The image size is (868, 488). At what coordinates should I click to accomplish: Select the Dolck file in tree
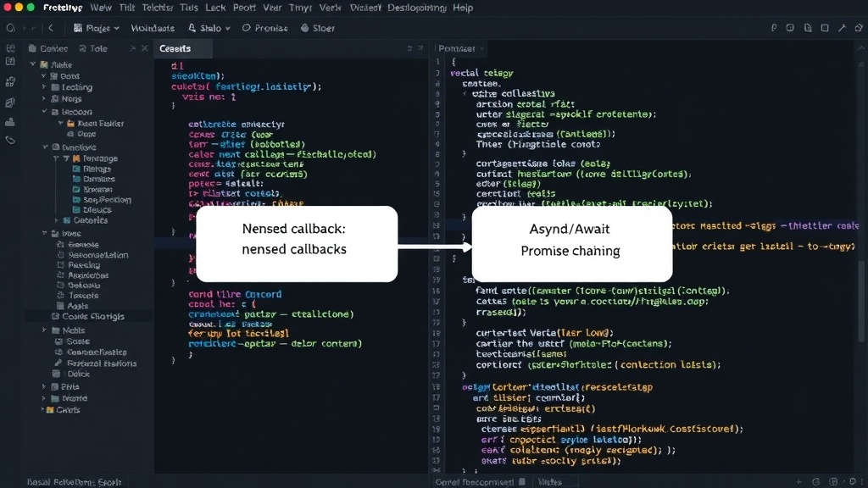point(73,374)
